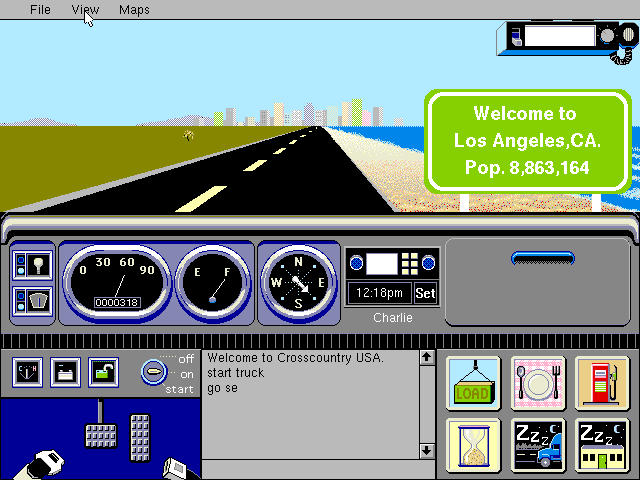
Task: Click the green padlock icon
Action: (103, 372)
